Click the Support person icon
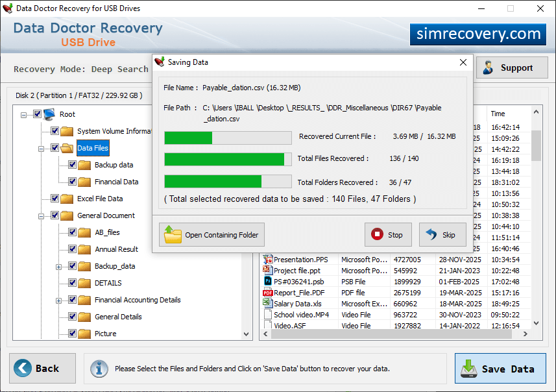The height and width of the screenshot is (392, 556). tap(488, 67)
